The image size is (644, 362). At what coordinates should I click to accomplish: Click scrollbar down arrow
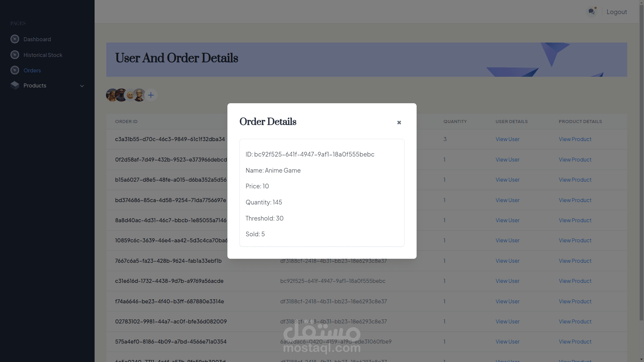(641, 359)
